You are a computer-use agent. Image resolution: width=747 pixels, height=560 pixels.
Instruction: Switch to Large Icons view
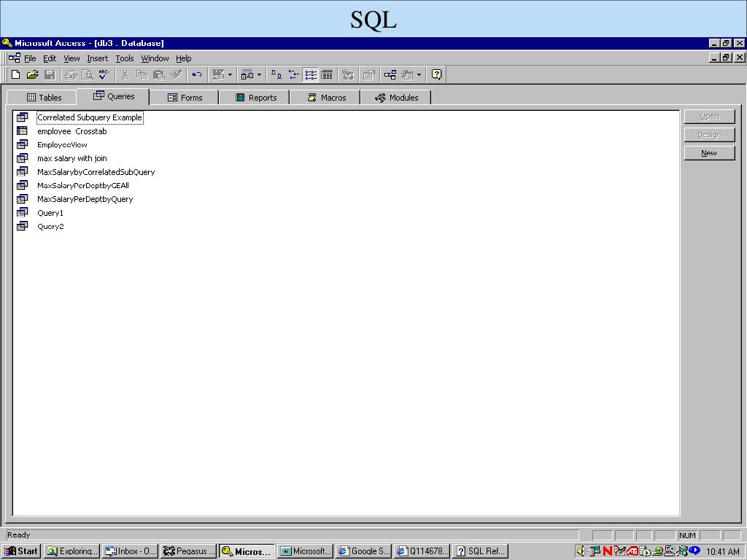[x=276, y=75]
